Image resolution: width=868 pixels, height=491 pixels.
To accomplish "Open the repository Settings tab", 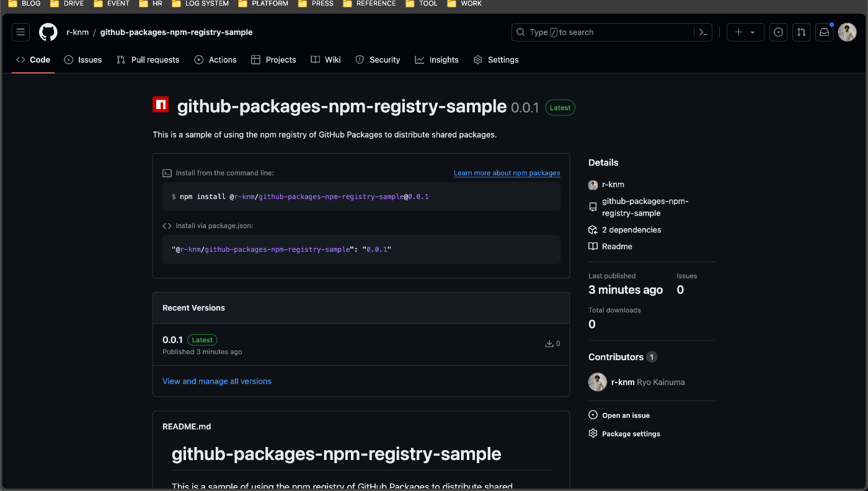I will 496,60.
